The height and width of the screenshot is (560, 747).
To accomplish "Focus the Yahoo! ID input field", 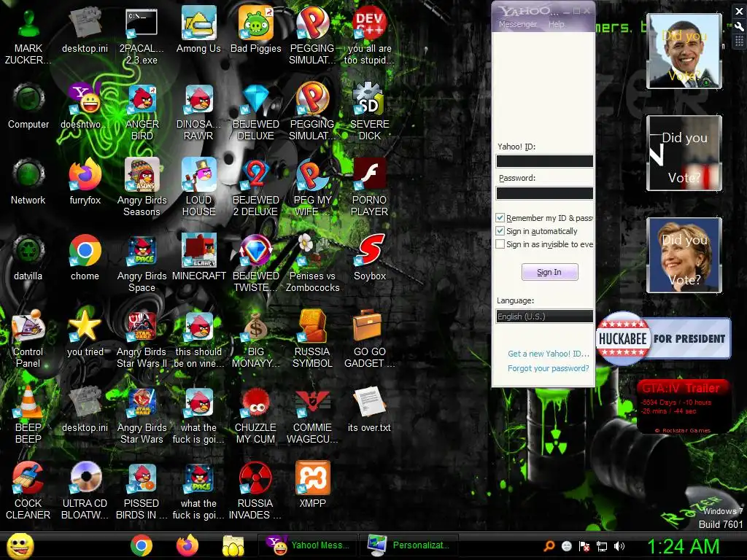I will [x=544, y=161].
